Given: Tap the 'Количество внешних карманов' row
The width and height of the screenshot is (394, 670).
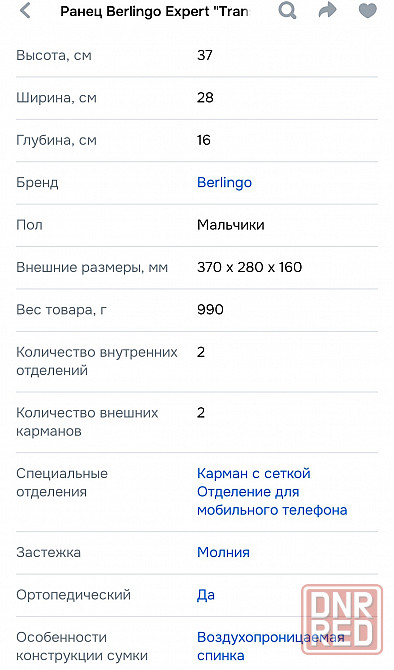Looking at the screenshot, I should point(197,422).
